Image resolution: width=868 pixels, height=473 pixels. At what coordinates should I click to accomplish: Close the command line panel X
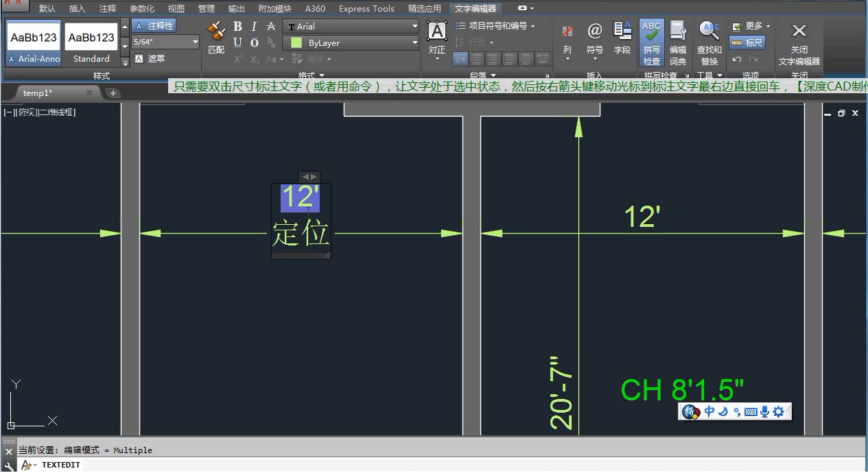[x=9, y=452]
